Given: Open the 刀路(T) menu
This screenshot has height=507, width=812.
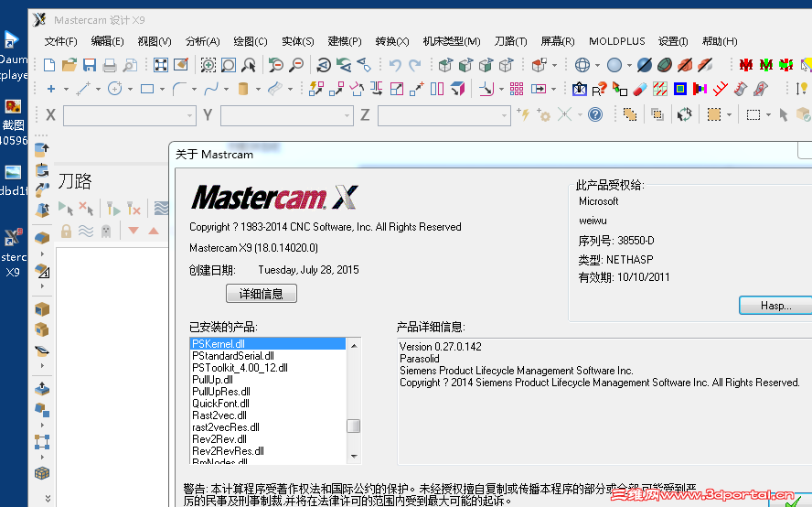Looking at the screenshot, I should pos(510,41).
